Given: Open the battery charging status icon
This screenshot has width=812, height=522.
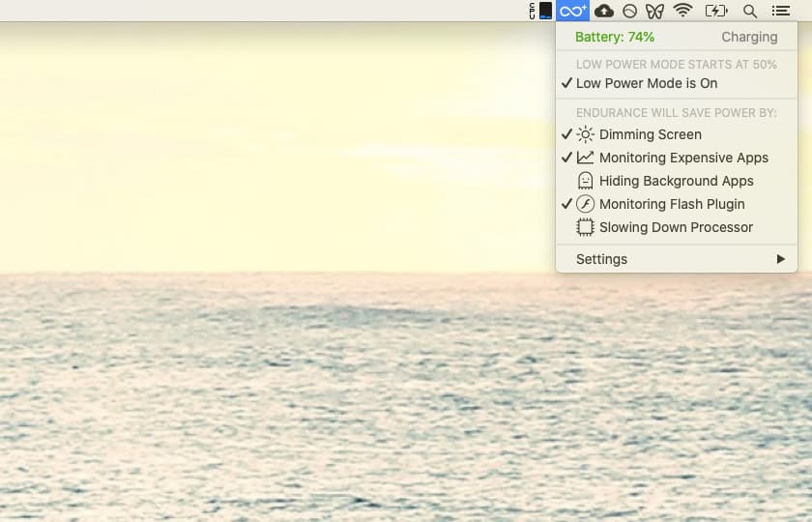Looking at the screenshot, I should [716, 11].
